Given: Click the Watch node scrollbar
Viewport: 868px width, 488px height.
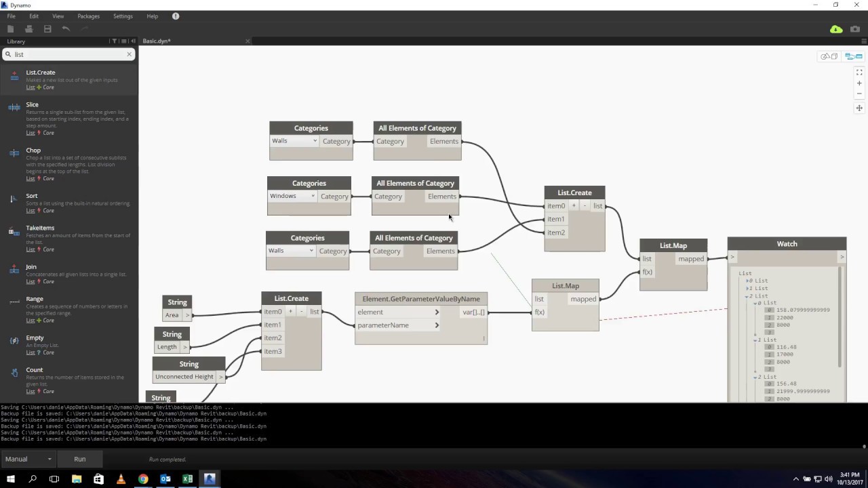Looking at the screenshot, I should (840, 319).
